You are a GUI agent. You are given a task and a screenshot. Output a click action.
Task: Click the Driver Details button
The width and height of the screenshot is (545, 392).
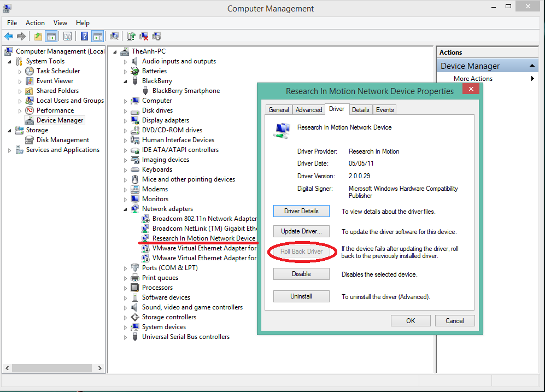click(301, 211)
